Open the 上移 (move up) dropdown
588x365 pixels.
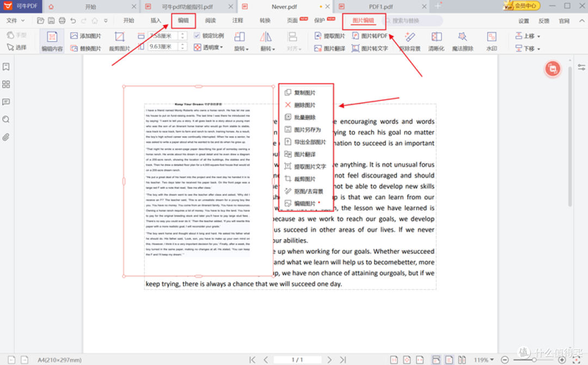pos(528,36)
